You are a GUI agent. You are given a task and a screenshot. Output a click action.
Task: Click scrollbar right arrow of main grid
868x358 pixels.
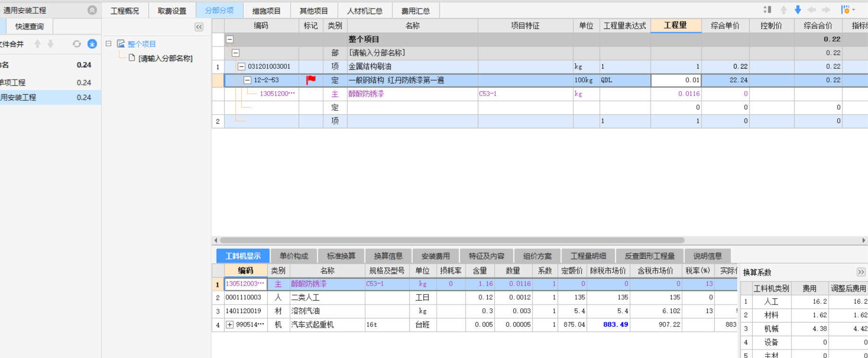(864, 241)
